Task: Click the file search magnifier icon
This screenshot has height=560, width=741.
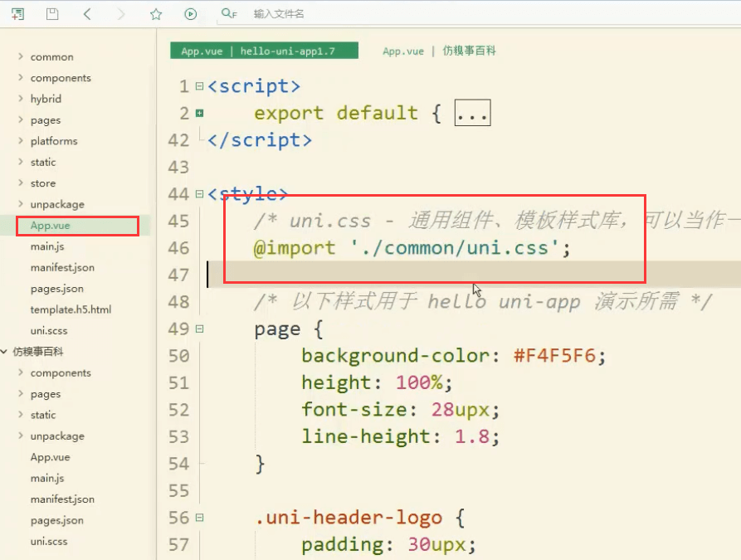Action: [229, 14]
